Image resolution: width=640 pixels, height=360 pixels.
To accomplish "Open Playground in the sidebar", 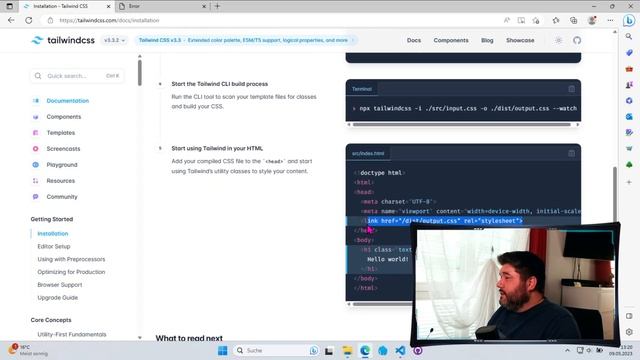I will pyautogui.click(x=62, y=164).
